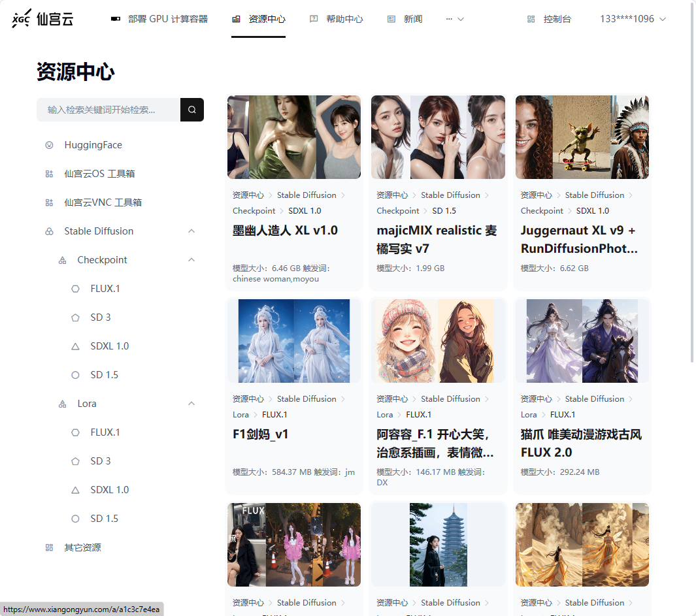This screenshot has height=616, width=696.
Task: Go to the 帮助中心 menu item
Action: tap(344, 19)
